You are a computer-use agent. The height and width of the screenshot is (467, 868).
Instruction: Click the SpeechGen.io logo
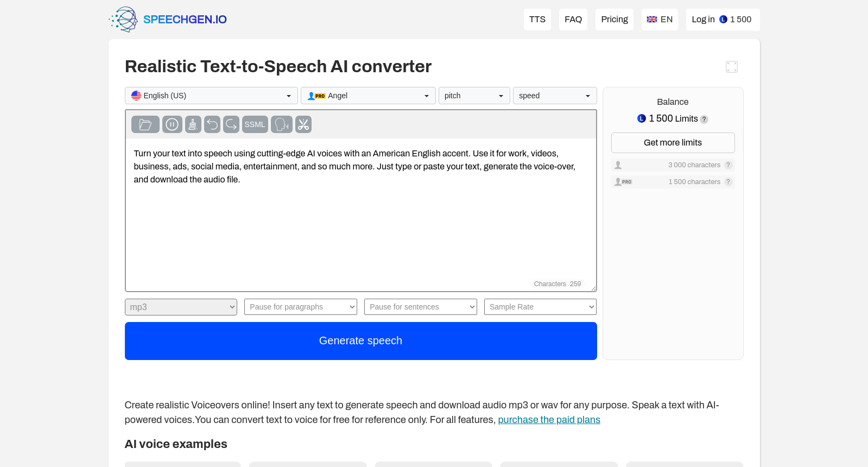point(168,20)
